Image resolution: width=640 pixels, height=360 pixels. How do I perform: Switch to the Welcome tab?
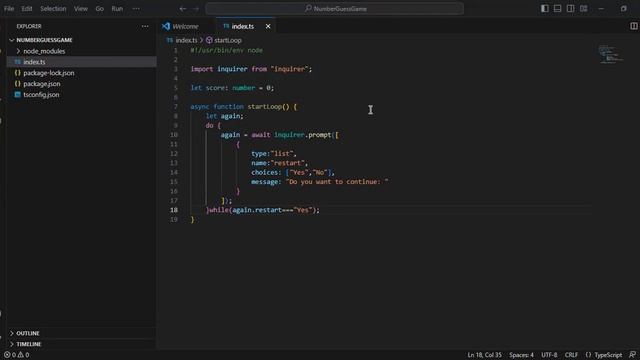point(186,26)
